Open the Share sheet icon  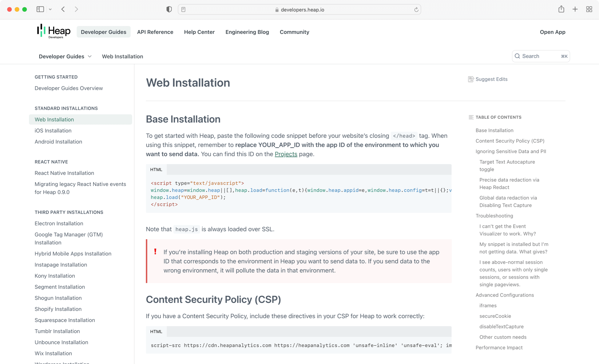click(x=561, y=9)
